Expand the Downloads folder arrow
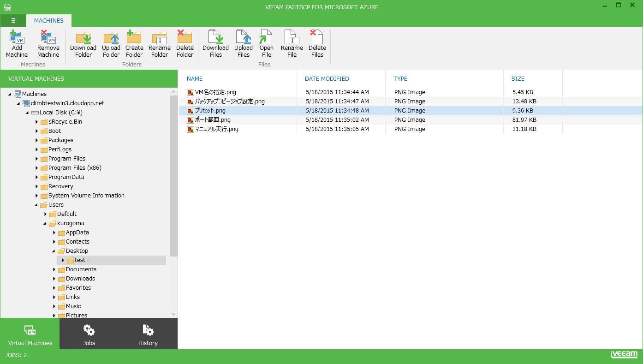Image resolution: width=643 pixels, height=364 pixels. (x=54, y=279)
